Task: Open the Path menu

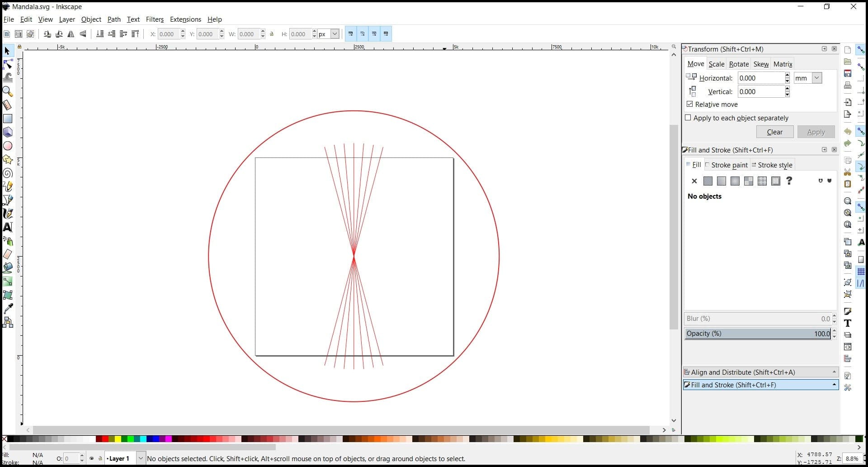Action: (114, 19)
